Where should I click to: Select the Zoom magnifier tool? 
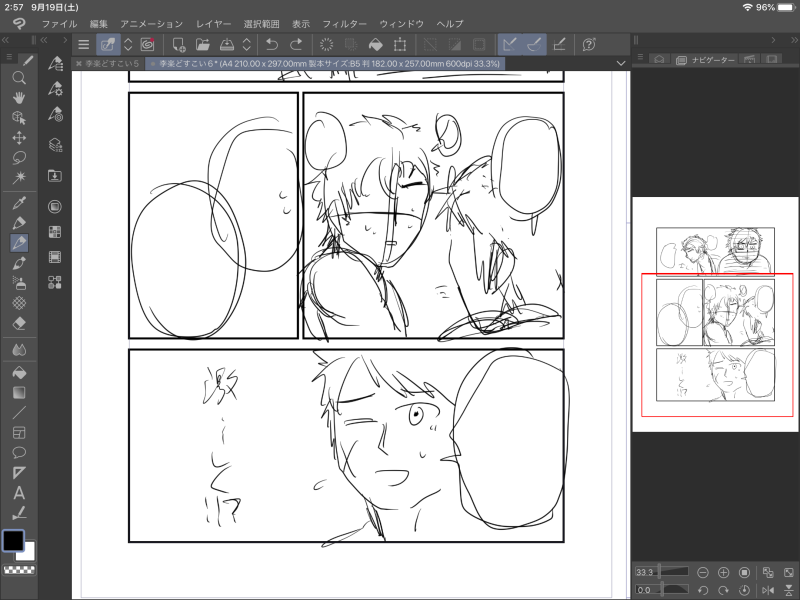(x=19, y=78)
